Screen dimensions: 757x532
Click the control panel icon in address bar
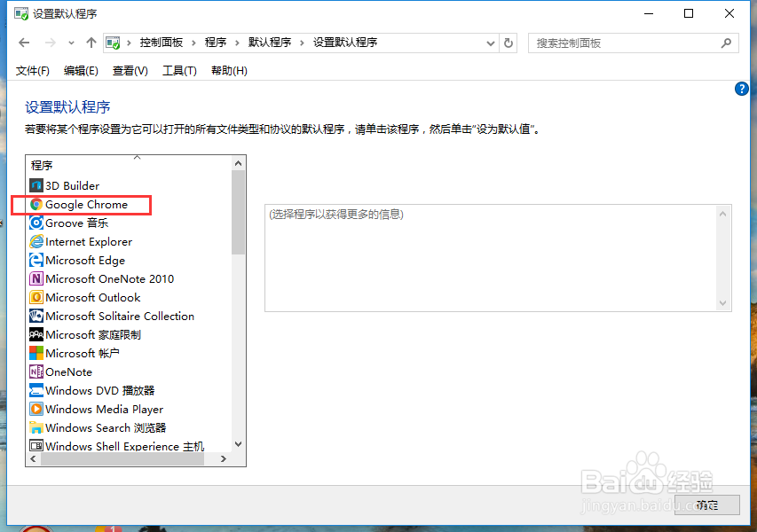(x=113, y=43)
